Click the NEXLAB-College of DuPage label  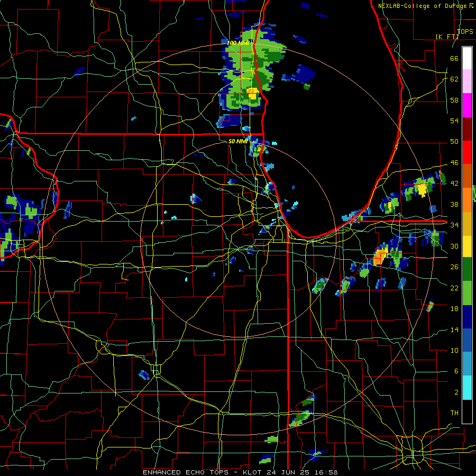425,6
